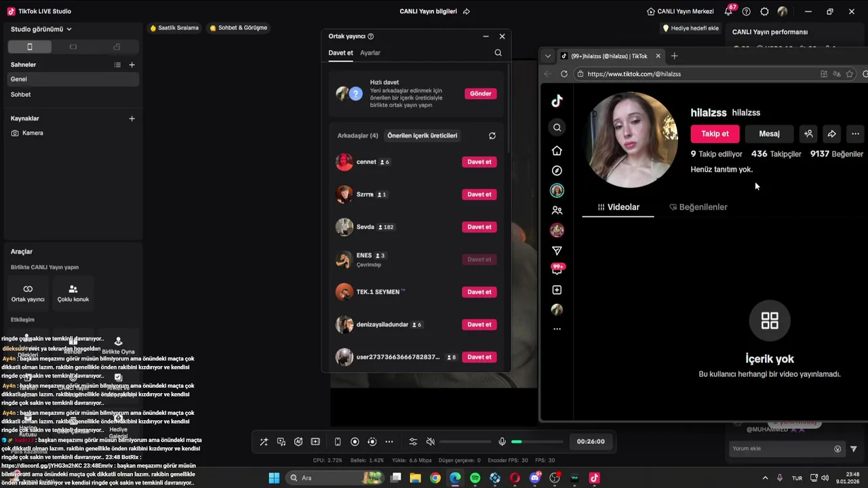868x488 pixels.
Task: Invite TEK.1 SEYMEN to co-host
Action: click(x=479, y=292)
